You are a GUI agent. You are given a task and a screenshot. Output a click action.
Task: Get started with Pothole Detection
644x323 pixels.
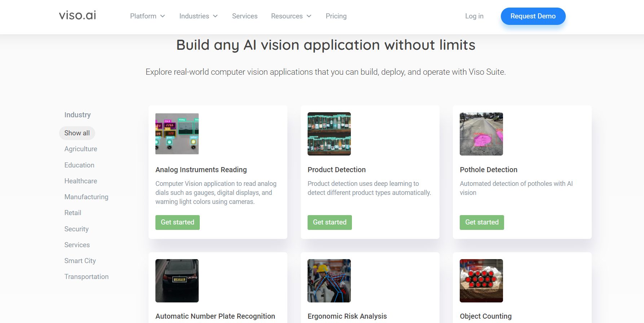click(x=482, y=222)
